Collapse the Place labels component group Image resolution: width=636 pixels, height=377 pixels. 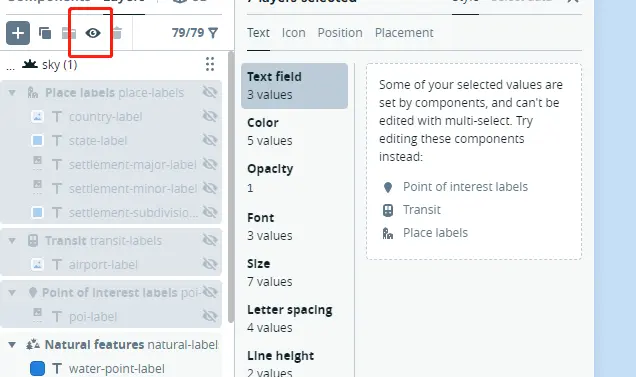coord(12,93)
